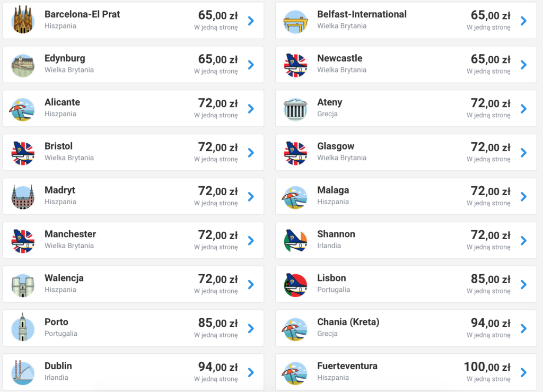Click the Barcelona-El Prat cathedral icon

23,20
